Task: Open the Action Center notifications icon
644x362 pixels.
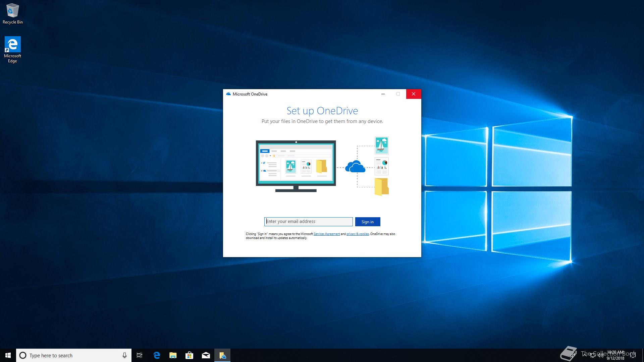Action: point(633,355)
